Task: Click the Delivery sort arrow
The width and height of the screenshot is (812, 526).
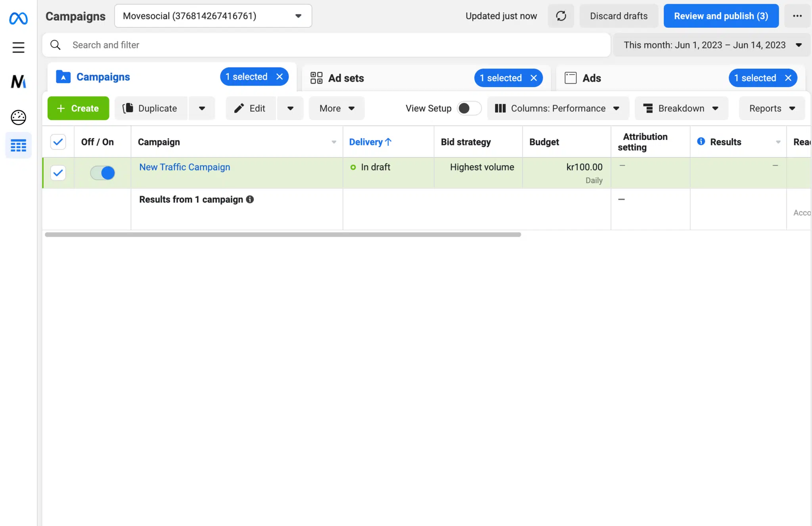Action: point(388,142)
